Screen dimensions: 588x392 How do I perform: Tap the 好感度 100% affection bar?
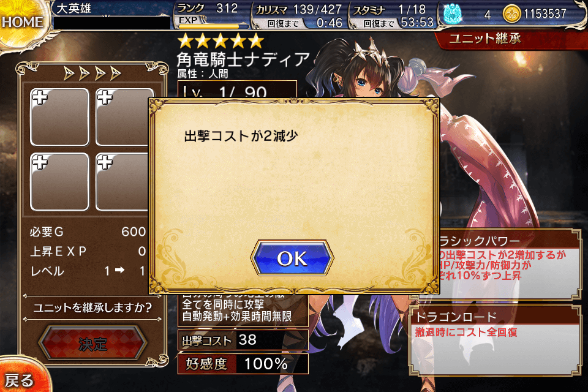click(x=243, y=363)
